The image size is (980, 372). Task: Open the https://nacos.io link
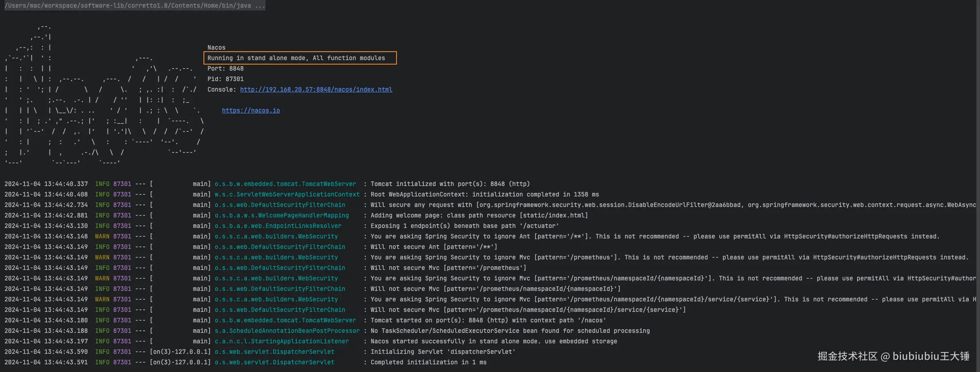pyautogui.click(x=251, y=111)
